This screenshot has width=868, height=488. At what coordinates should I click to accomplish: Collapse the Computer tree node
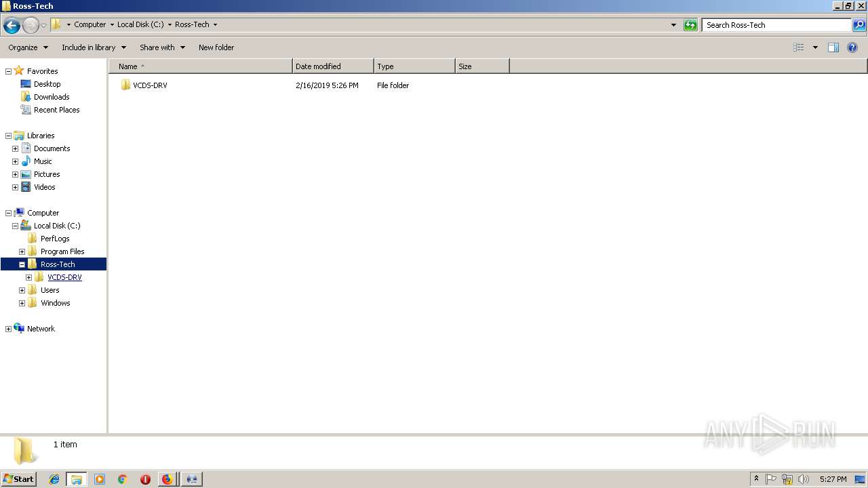click(8, 213)
